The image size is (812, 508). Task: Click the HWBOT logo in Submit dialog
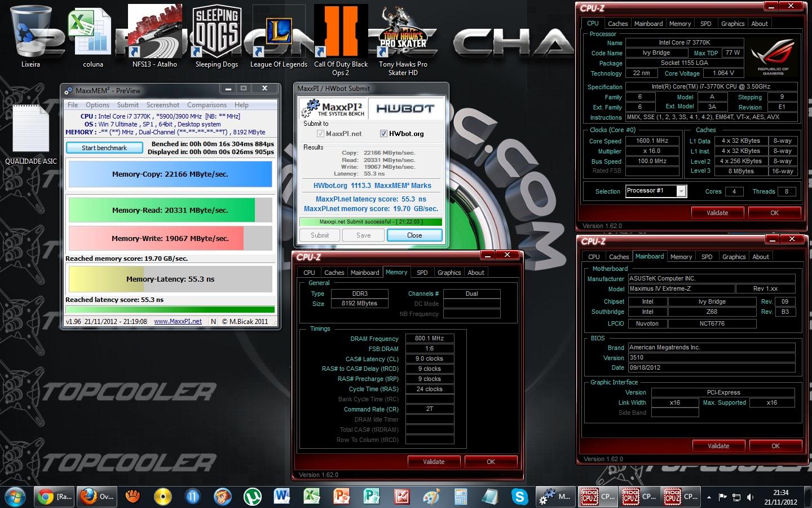click(405, 108)
